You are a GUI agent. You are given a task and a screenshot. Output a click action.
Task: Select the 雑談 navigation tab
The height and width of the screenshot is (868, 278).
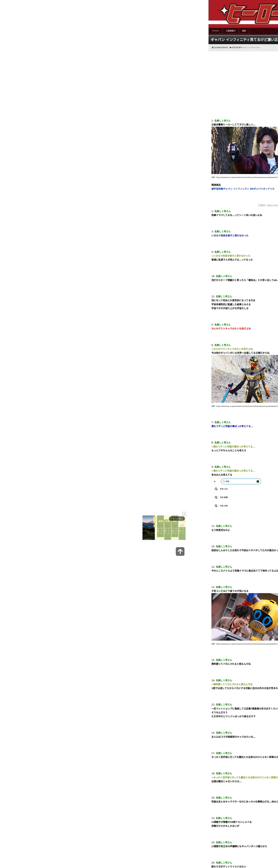coord(244,31)
